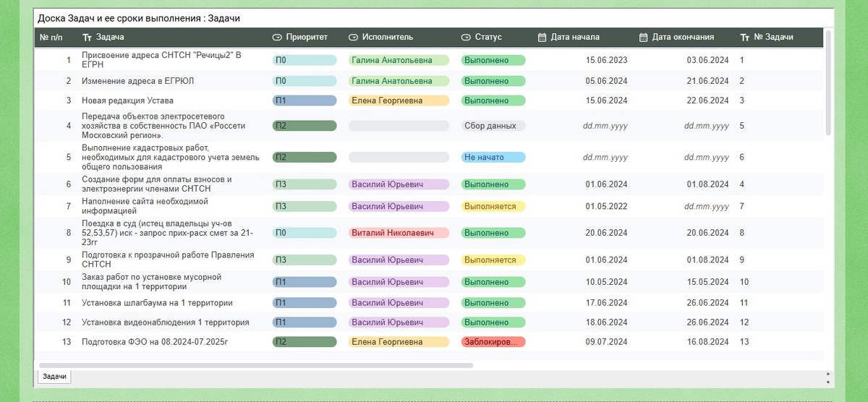Select task 'Наполнение сайта необходимой информацией'

(x=145, y=206)
